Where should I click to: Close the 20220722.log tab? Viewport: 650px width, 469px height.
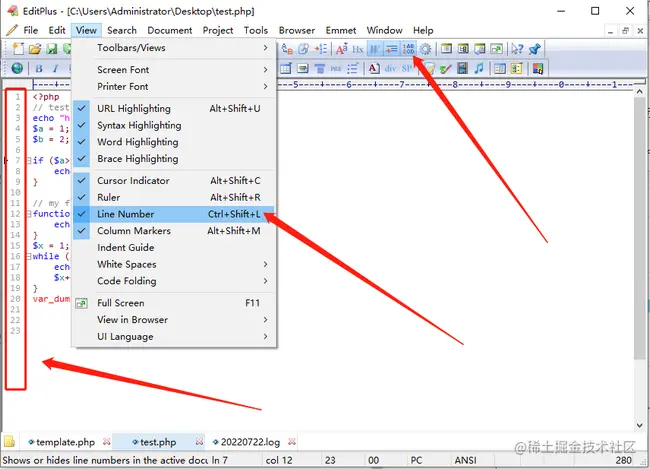point(292,442)
